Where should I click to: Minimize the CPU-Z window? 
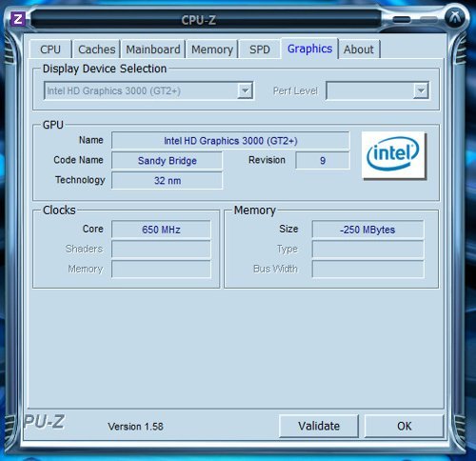401,20
